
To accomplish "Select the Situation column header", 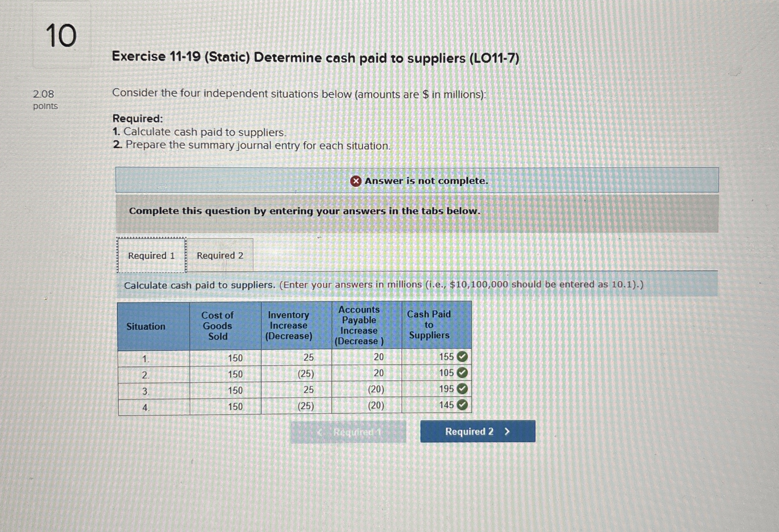I will point(146,326).
